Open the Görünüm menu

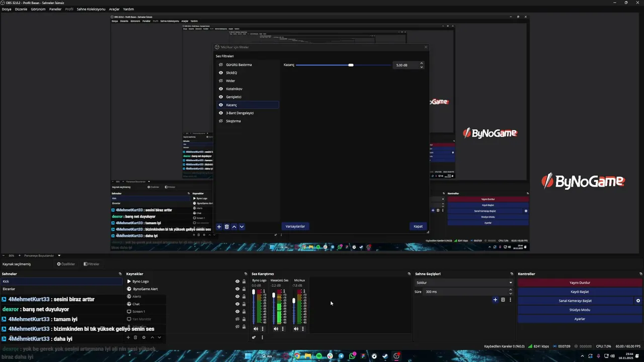[x=38, y=9]
